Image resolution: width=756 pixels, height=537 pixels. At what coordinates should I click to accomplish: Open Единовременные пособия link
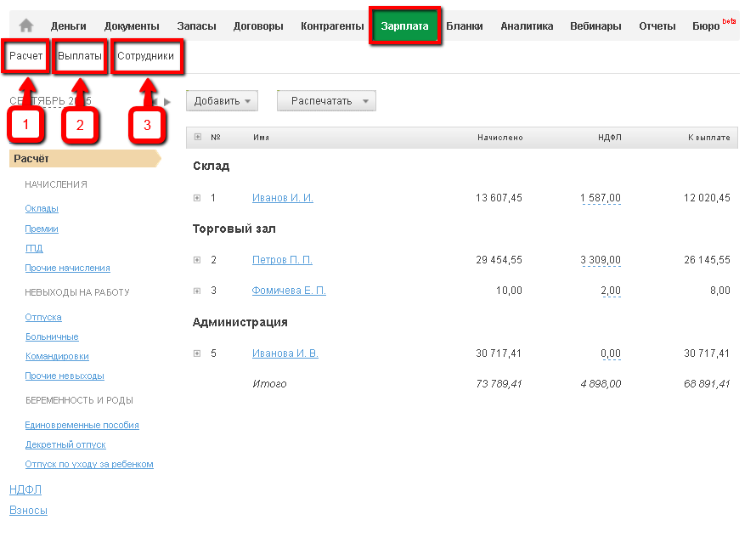[x=82, y=425]
